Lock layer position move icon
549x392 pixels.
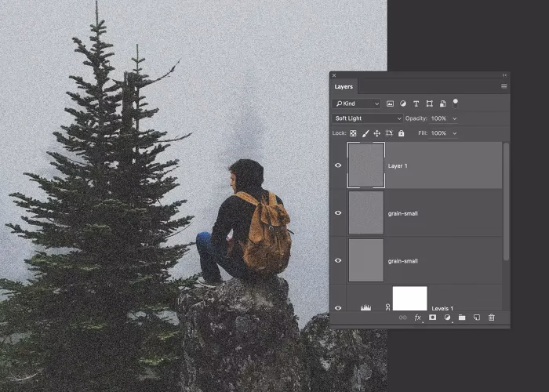(377, 133)
